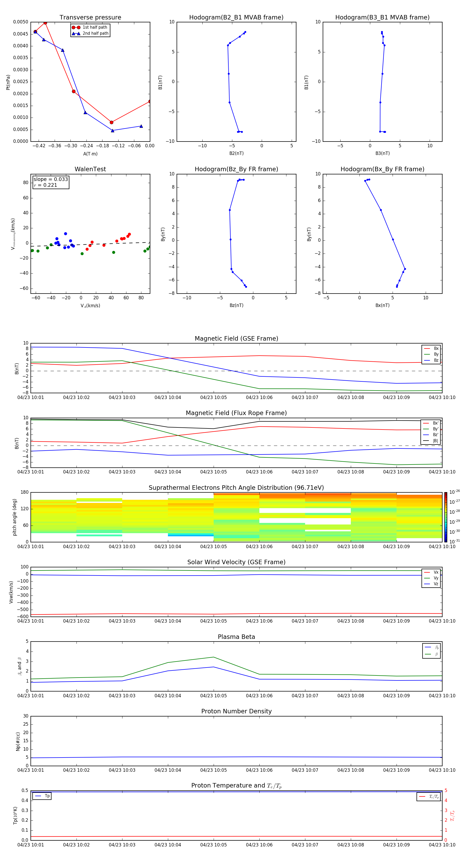Click the 10^-26 colorbar tick label
This screenshot has width=473, height=868.
pyautogui.click(x=455, y=492)
